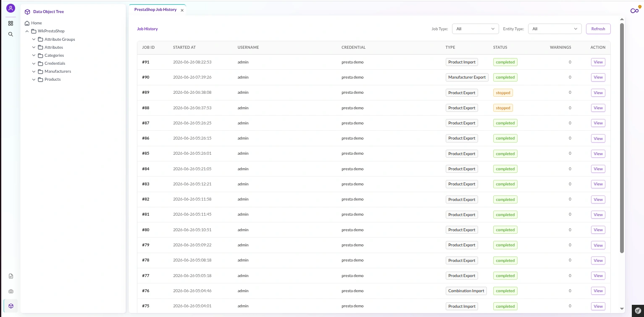This screenshot has width=644, height=317.
Task: Click the Symfony debug icon in the corner
Action: coord(638,311)
